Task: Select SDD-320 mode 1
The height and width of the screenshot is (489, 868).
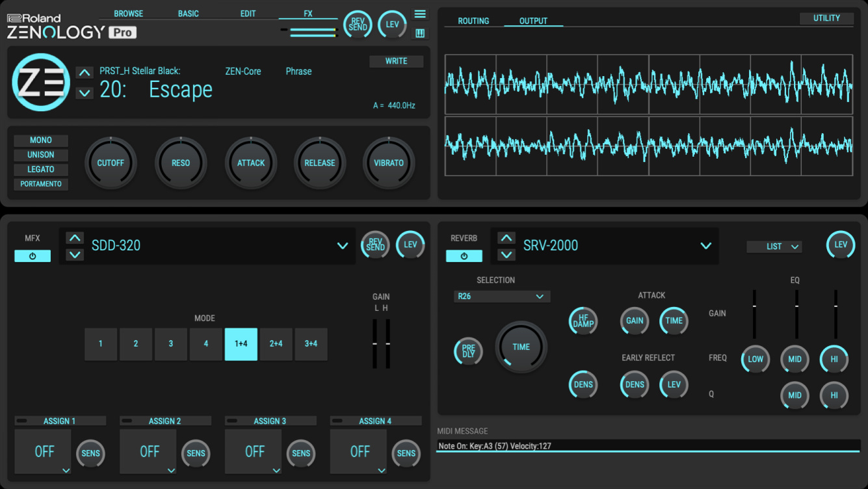Action: 101,344
